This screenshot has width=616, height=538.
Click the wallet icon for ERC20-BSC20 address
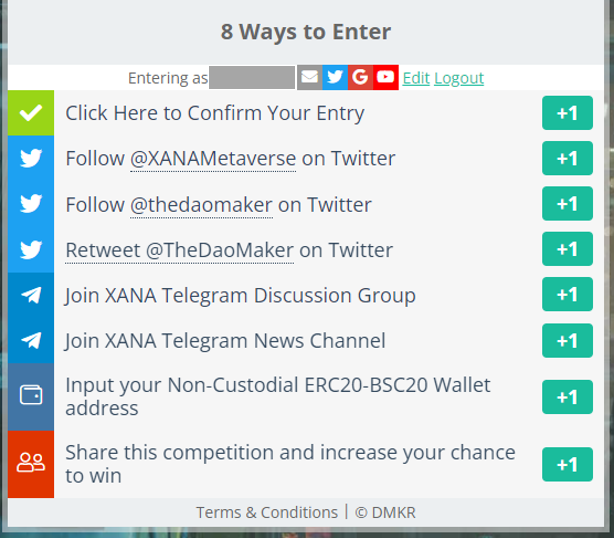[x=31, y=397]
